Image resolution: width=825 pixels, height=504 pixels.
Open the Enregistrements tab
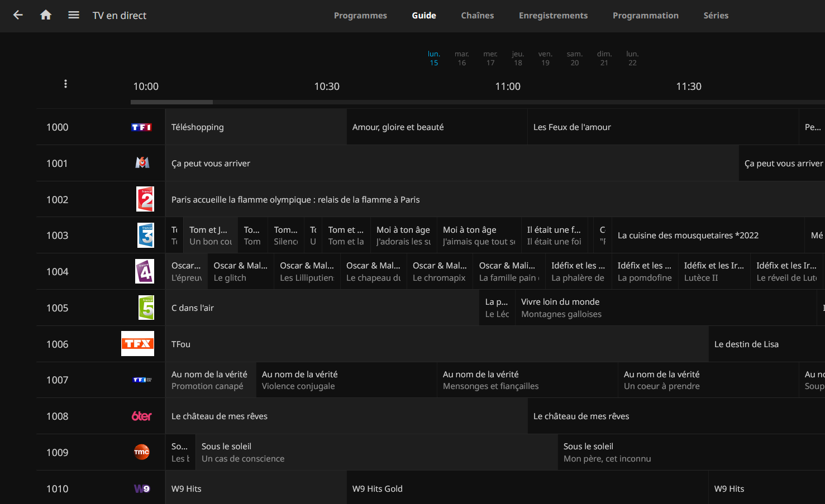(553, 16)
